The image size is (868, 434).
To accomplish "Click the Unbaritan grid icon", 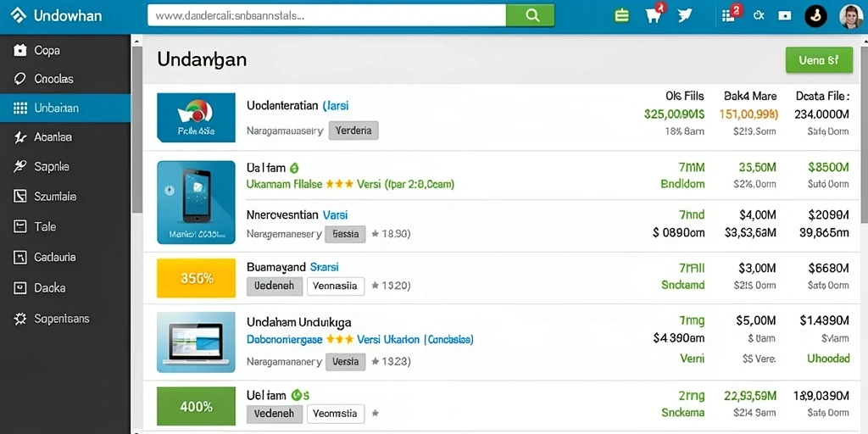I will (x=20, y=108).
